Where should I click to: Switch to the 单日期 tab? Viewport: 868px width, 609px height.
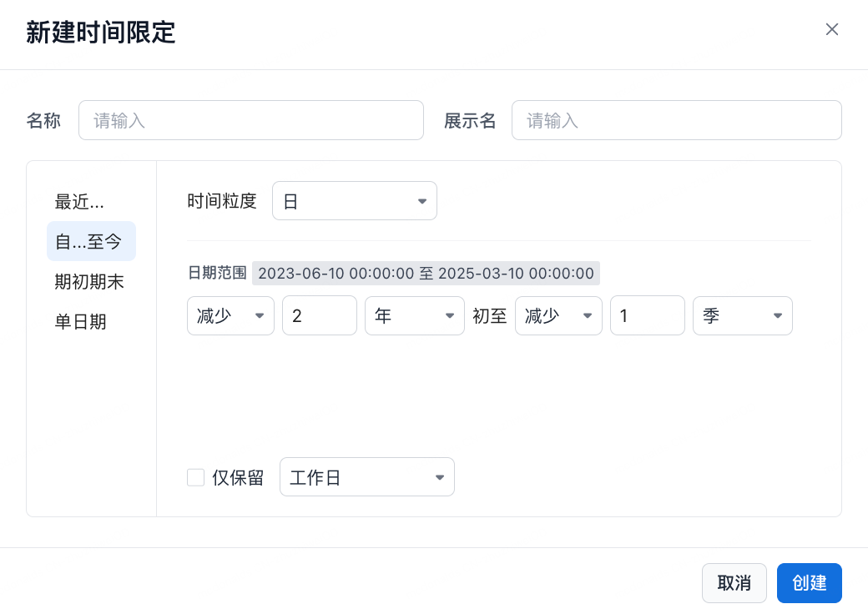81,322
